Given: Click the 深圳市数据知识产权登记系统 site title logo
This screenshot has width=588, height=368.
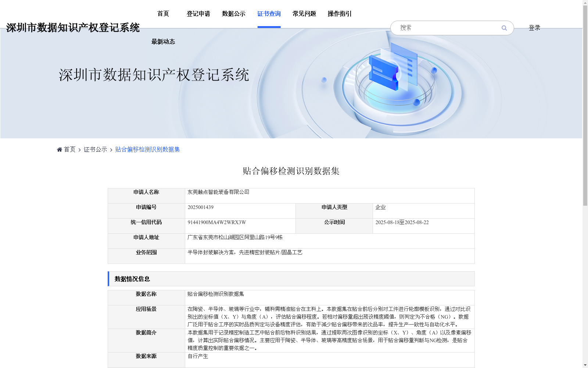Looking at the screenshot, I should click(73, 28).
